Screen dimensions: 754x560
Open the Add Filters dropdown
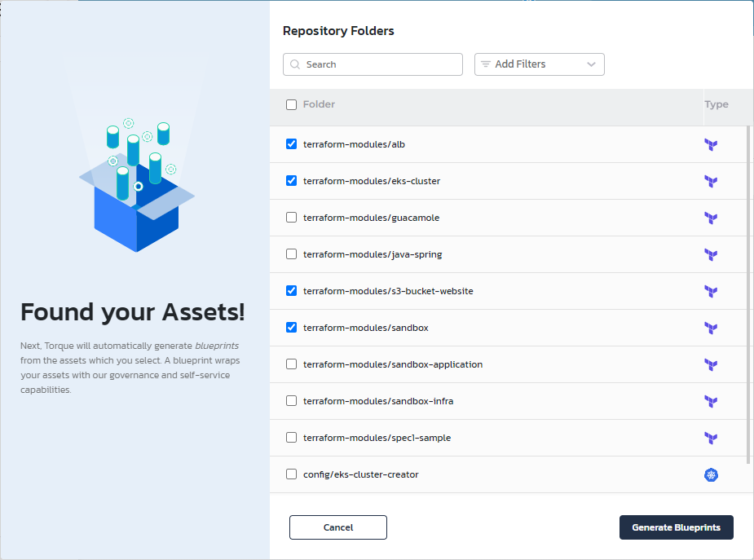click(x=539, y=64)
